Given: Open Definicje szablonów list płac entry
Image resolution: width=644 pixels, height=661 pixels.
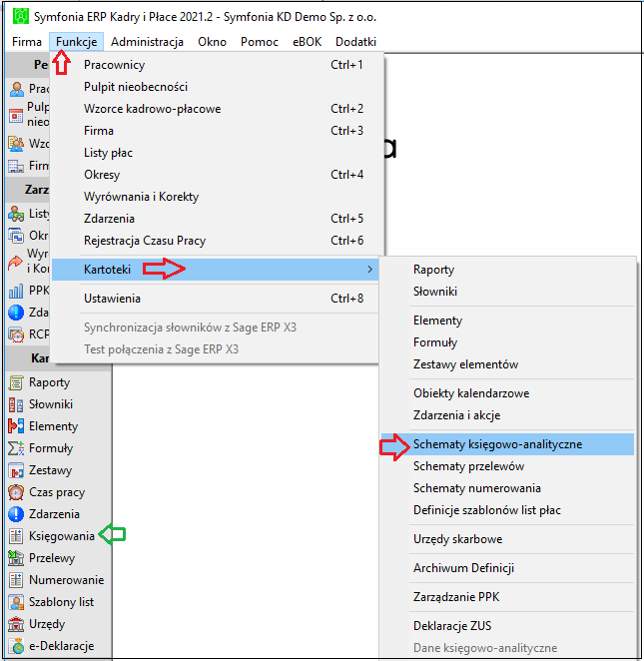Looking at the screenshot, I should [x=507, y=510].
